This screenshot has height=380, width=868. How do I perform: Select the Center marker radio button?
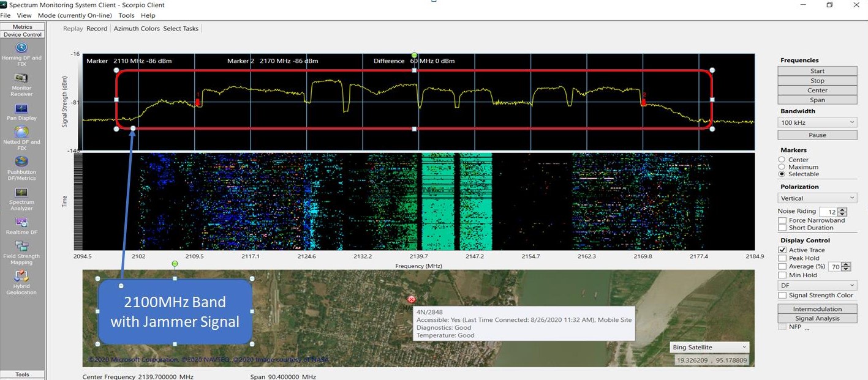(782, 160)
